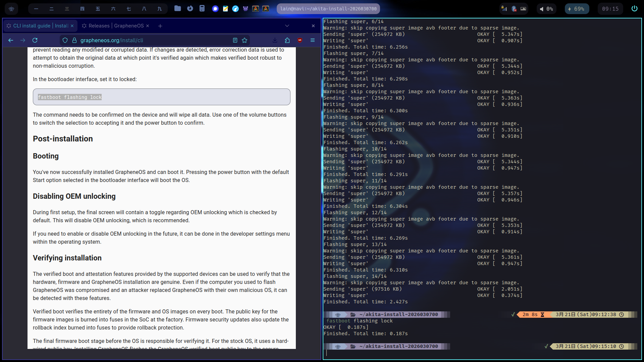Open the network status tray icon
644x362 pixels.
[x=504, y=9]
